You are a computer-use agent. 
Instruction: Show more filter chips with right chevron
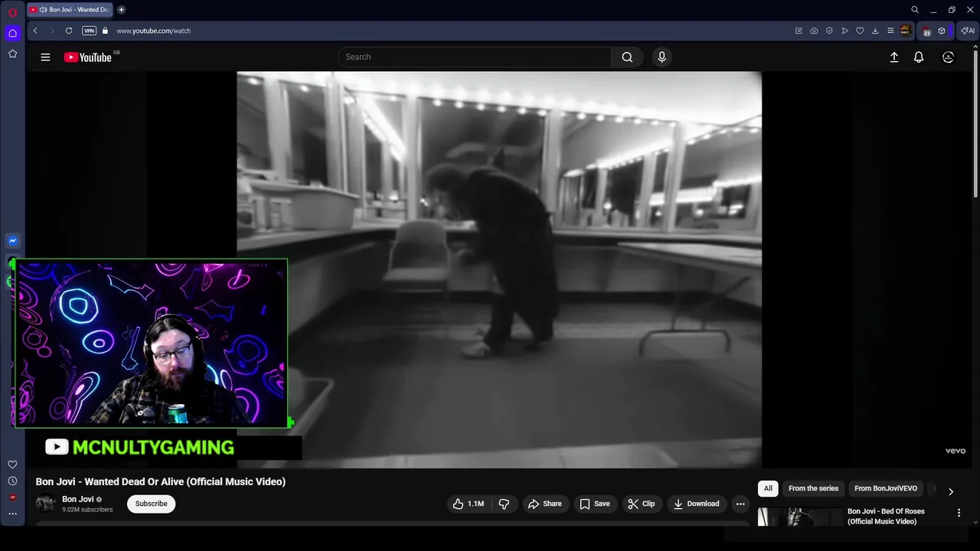[951, 491]
